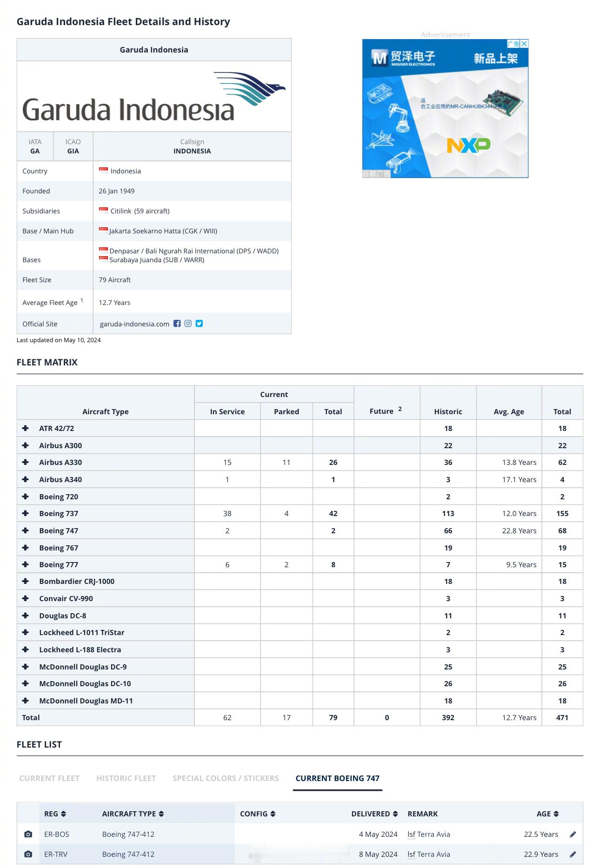Click the lsf Terra Avia remark for ER-BOS
Viewport: 600px width, 868px height.
[x=429, y=834]
